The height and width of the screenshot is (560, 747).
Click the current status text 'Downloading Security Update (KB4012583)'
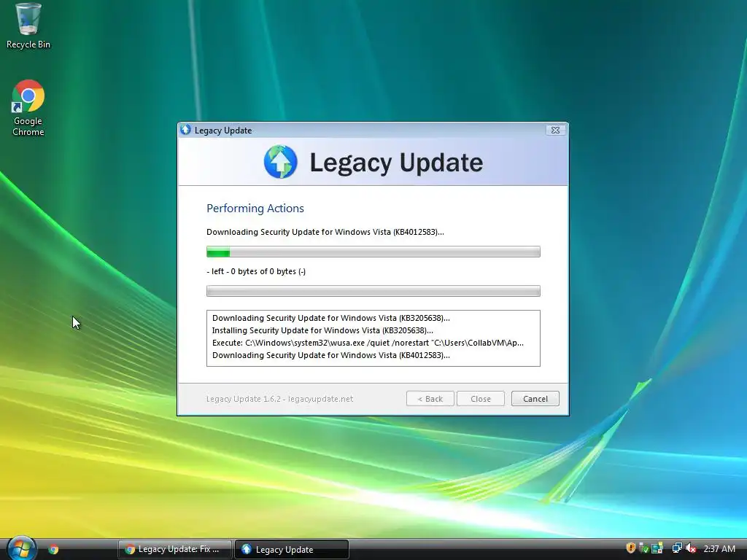click(325, 232)
